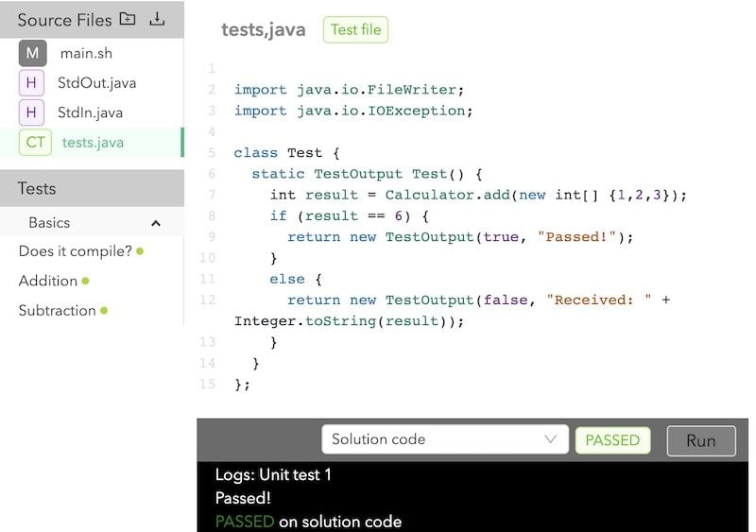Collapse the Basics tests group chevron
The image size is (756, 532).
click(x=156, y=223)
